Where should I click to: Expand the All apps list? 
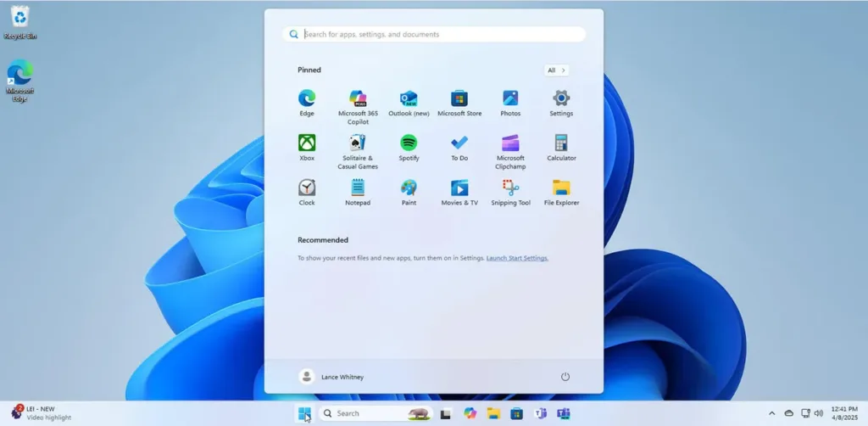pos(556,70)
